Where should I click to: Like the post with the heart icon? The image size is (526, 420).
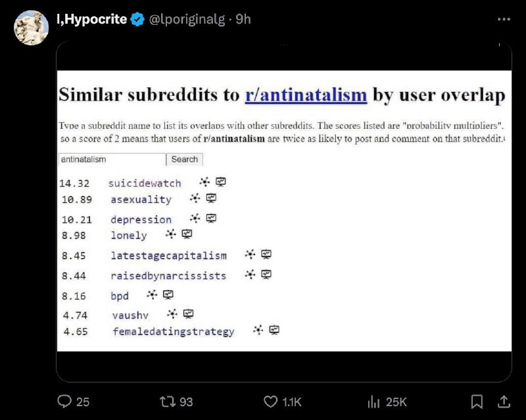pos(270,402)
